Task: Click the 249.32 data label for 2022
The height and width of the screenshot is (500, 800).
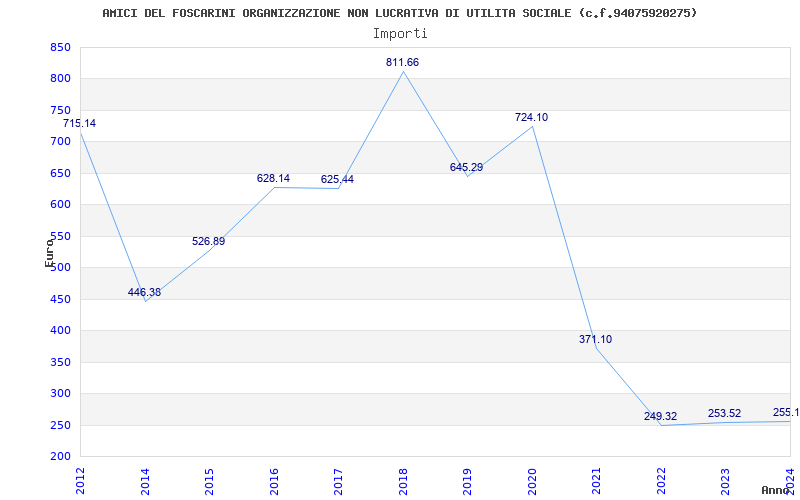Action: (x=660, y=416)
